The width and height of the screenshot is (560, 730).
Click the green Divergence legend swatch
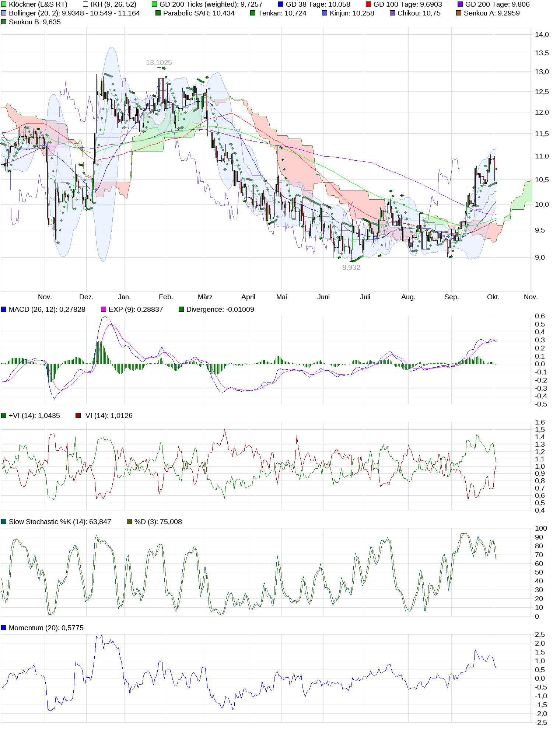[x=181, y=310]
